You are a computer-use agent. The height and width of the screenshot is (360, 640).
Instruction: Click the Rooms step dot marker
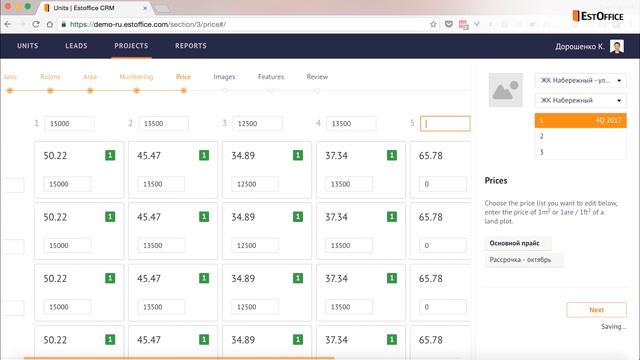point(50,91)
